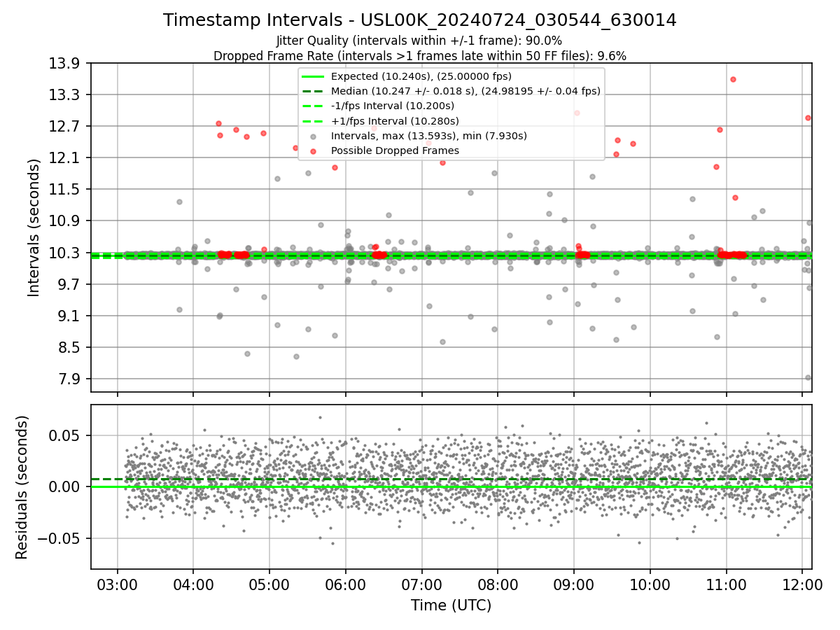Click the '03:00' time tick label
The image size is (840, 630).
tap(117, 584)
